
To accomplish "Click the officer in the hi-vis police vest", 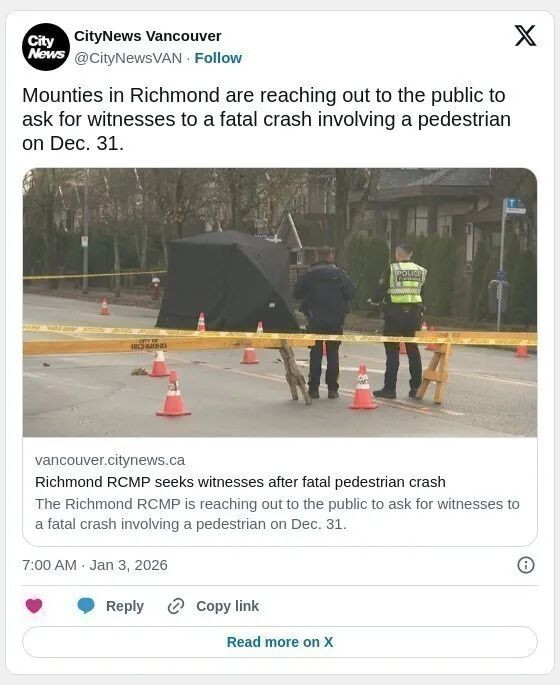I will coord(401,321).
